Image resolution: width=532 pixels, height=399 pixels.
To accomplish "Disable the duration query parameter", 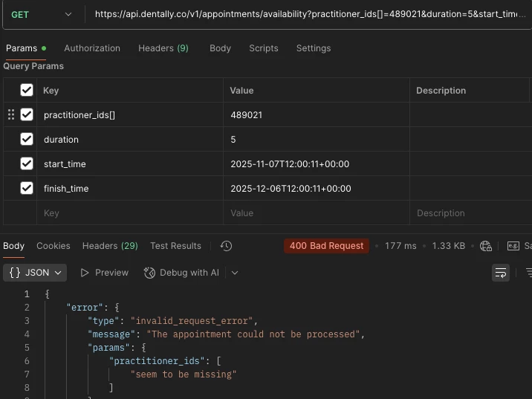I will (27, 139).
